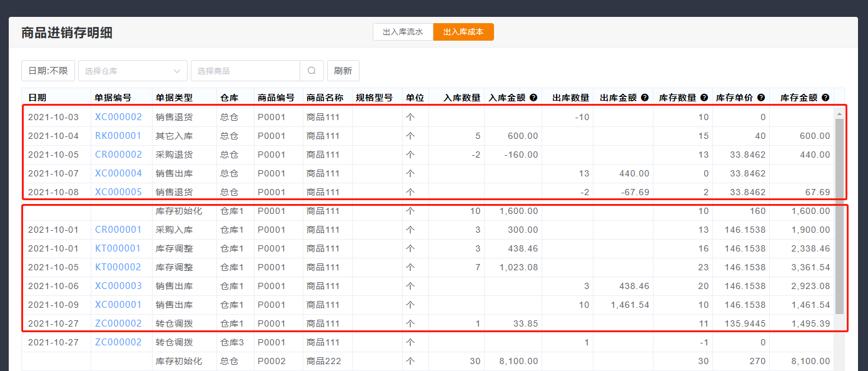This screenshot has height=371, width=868.
Task: Open the 日期:不限 date filter
Action: click(48, 71)
